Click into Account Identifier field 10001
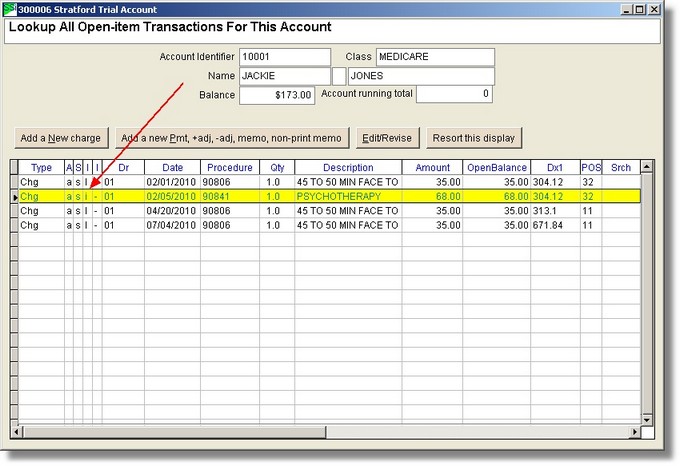Viewport: 680px width, 466px height. click(285, 57)
